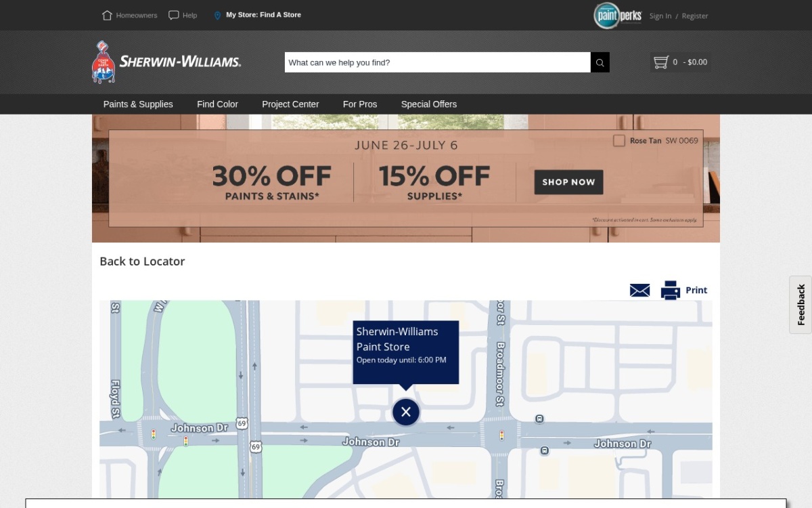
Task: Click the printer icon
Action: (670, 290)
